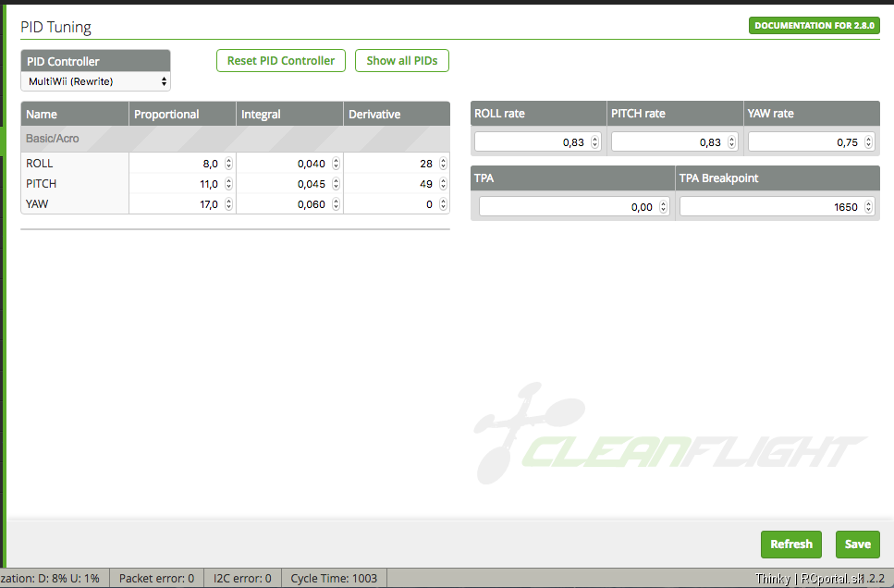Image resolution: width=894 pixels, height=588 pixels.
Task: Select YAW Derivative value field
Action: pos(397,204)
